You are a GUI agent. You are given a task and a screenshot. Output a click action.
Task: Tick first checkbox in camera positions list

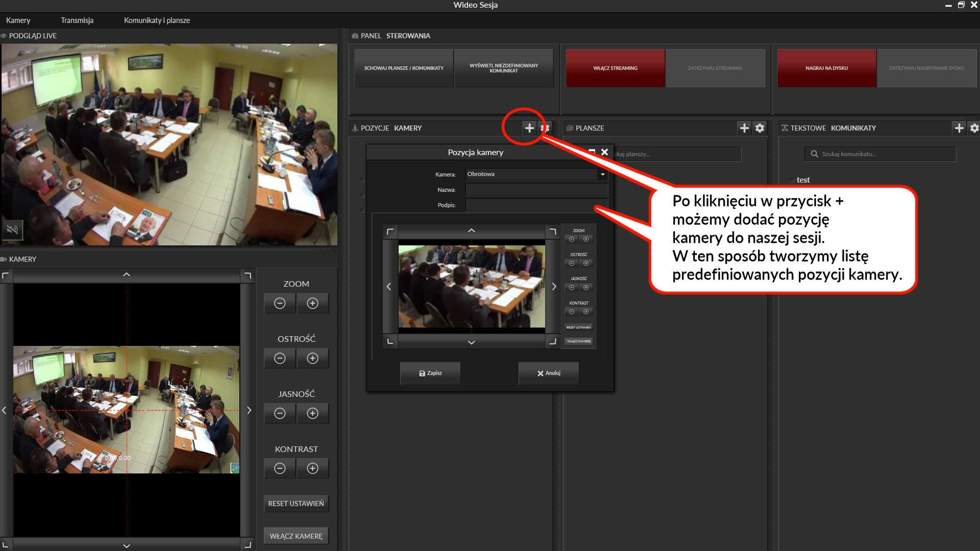coord(362,180)
